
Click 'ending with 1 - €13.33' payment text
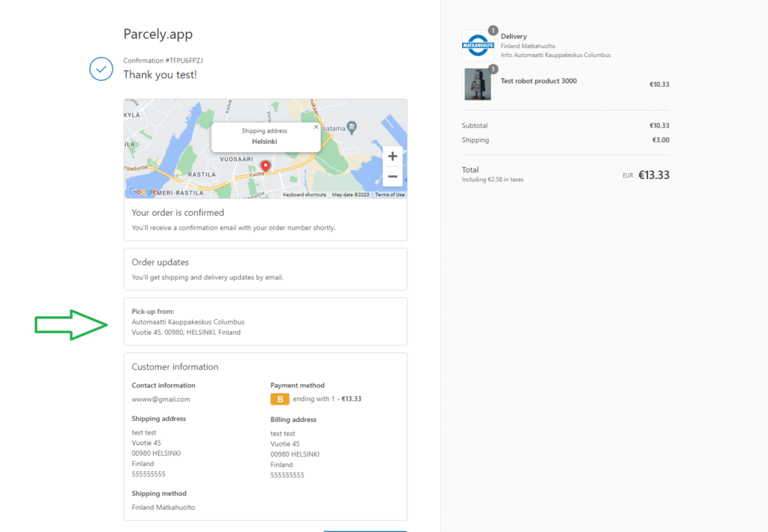click(x=327, y=399)
